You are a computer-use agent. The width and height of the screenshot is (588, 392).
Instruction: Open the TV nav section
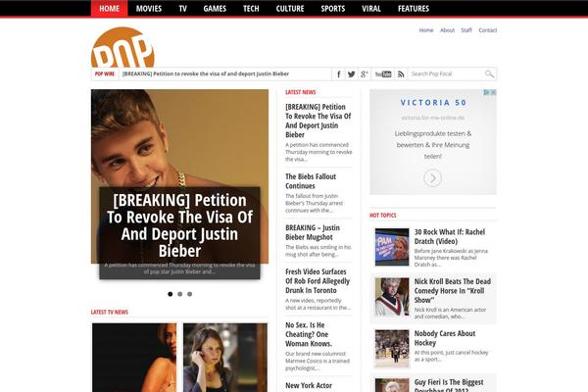tap(182, 8)
